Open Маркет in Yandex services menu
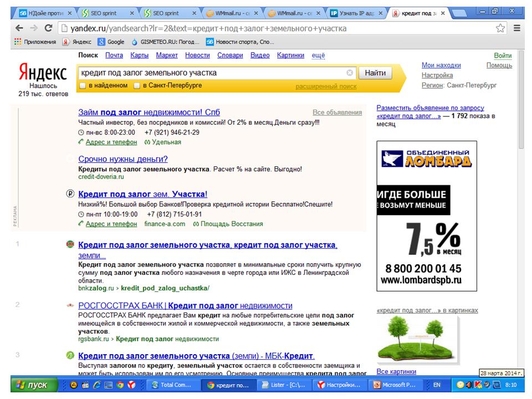Viewport: 532px width, 399px height. click(x=167, y=55)
